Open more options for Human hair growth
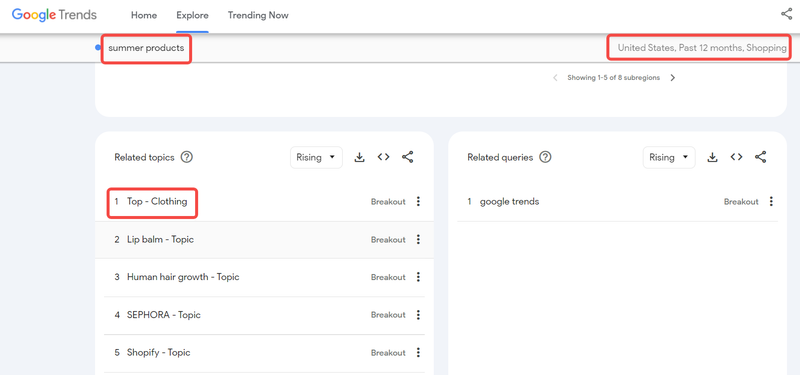 (418, 277)
